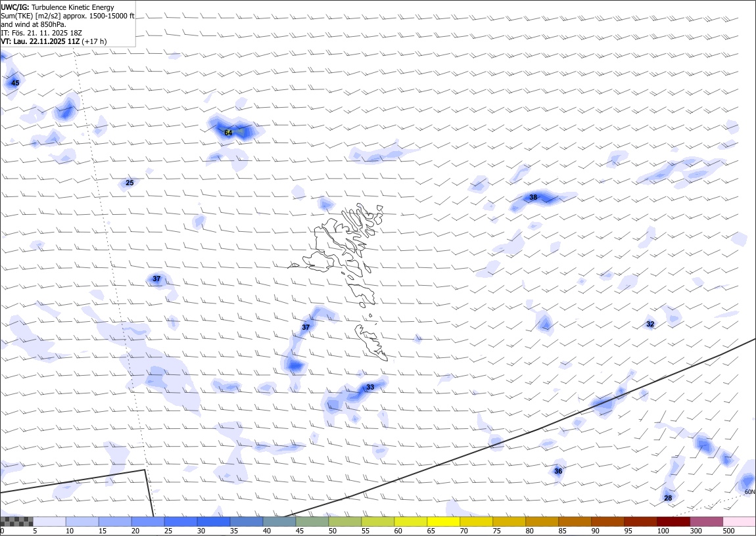Click the red-brown 90–95 legend swatch
756x536 pixels.
point(607,522)
